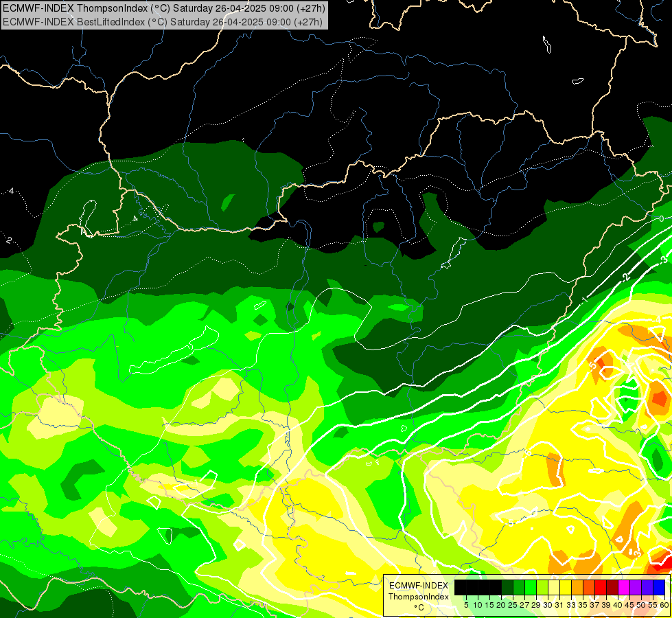The height and width of the screenshot is (618, 672).
Task: Click the contour label -2 on white line
Action: click(626, 277)
